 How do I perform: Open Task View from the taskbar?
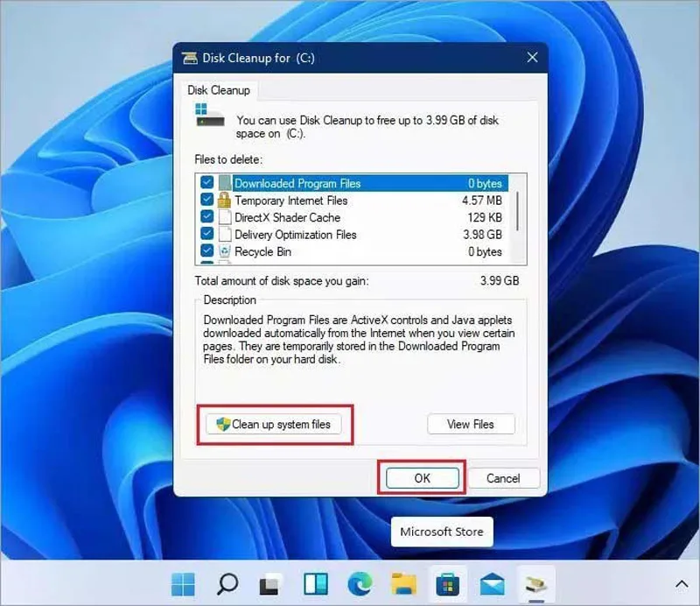[270, 585]
